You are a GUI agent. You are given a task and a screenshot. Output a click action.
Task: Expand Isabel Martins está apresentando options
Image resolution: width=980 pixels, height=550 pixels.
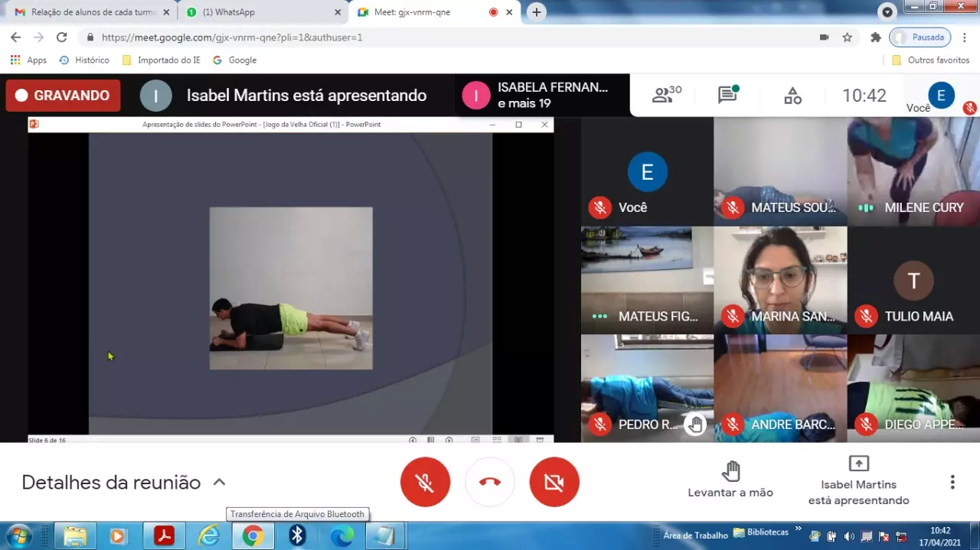tap(858, 482)
